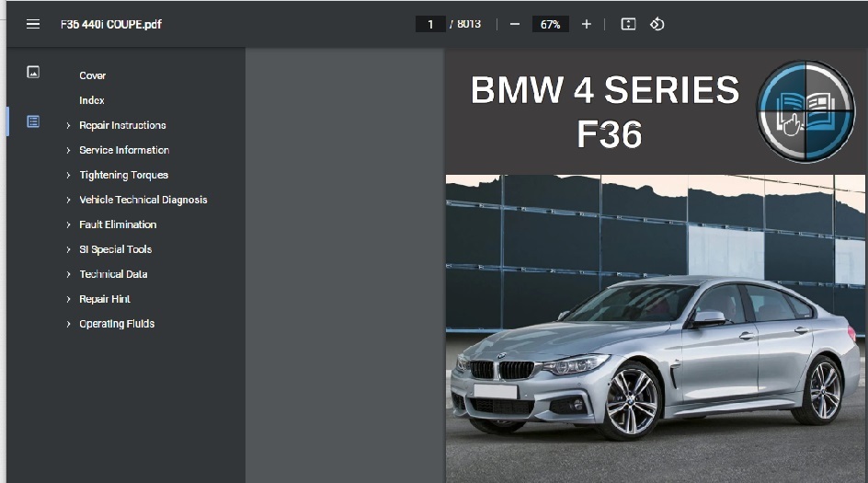Go to SI Special Tools section
868x483 pixels.
coord(115,249)
